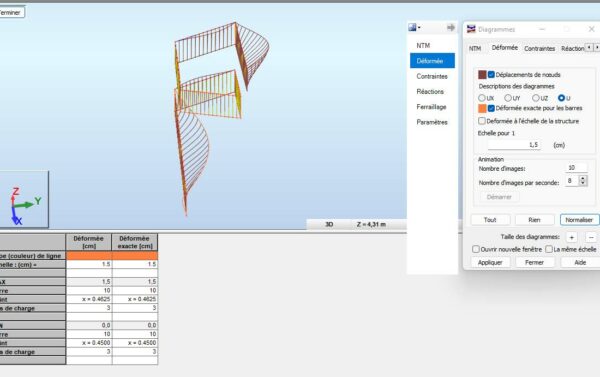Select Réactions in the side menu
The image size is (600, 377).
pos(430,91)
